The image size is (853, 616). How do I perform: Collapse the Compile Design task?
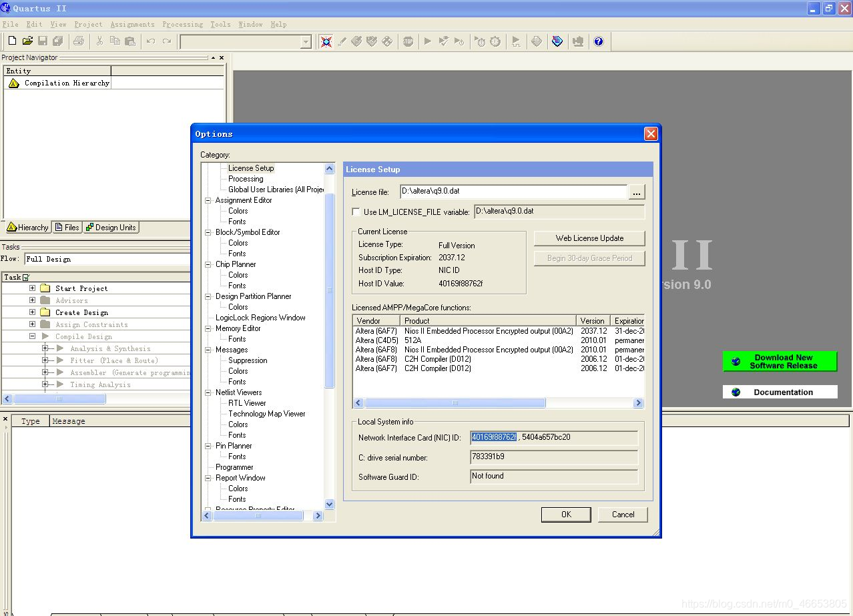[x=32, y=336]
